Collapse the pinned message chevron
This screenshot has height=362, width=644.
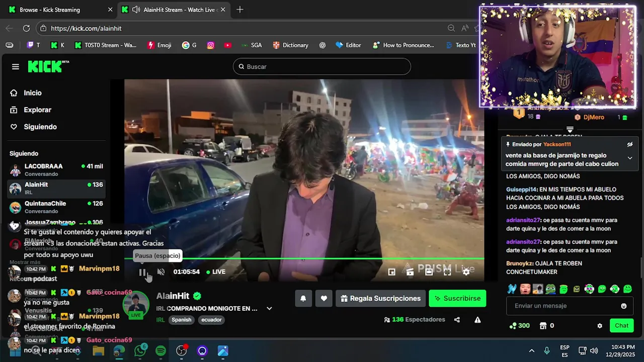[630, 158]
